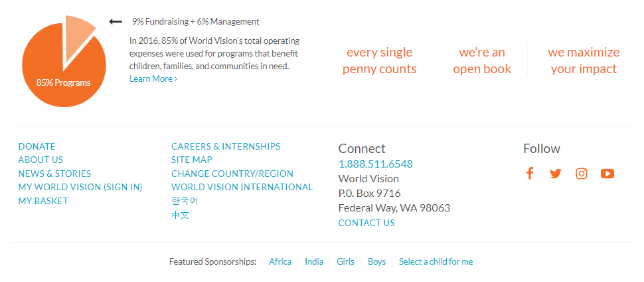Screen dimensions: 644x282
Task: Click the light orange fundraising pie slice
Action: [77, 35]
